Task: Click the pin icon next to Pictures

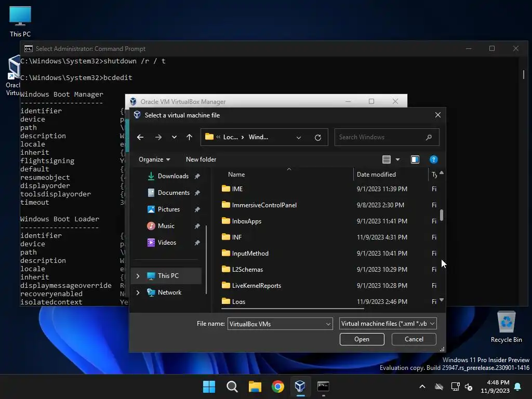Action: (197, 209)
